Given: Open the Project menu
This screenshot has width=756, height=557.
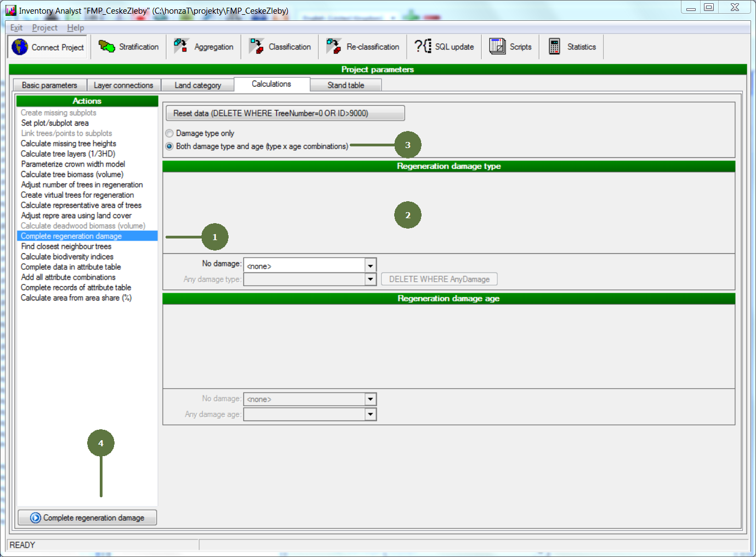Looking at the screenshot, I should [x=44, y=28].
